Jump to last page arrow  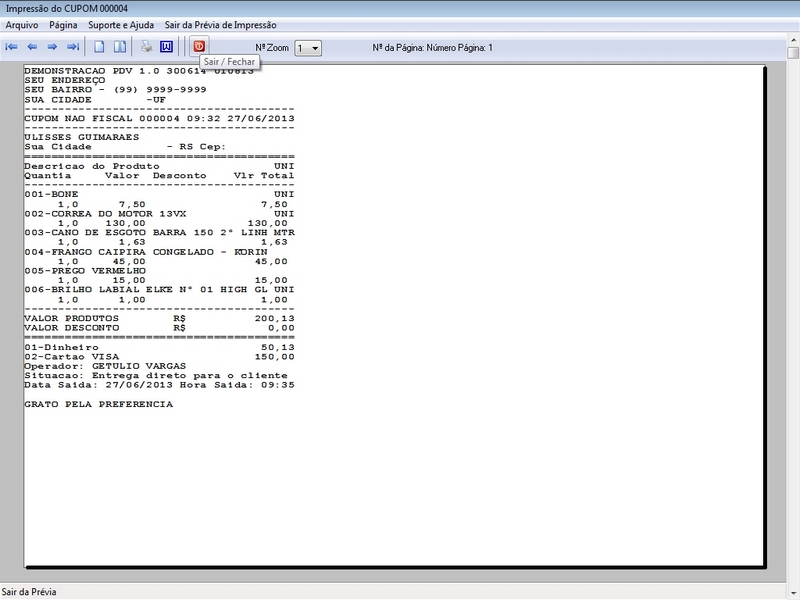pyautogui.click(x=72, y=47)
